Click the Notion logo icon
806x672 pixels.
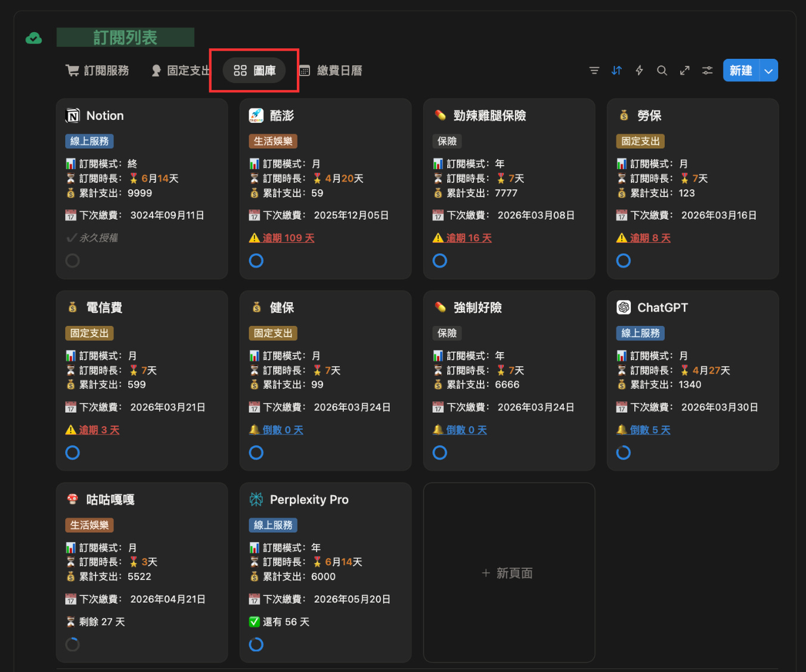pos(73,116)
